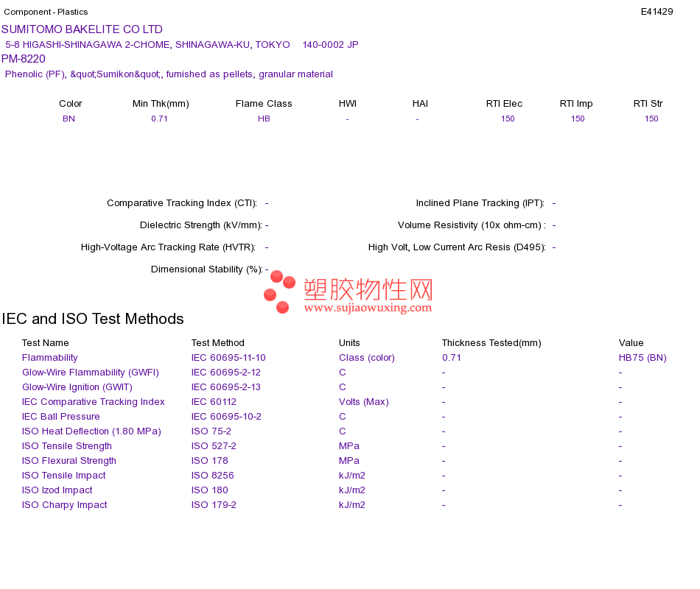
Task: Click ISO Flexural Strength test name
Action: (69, 461)
